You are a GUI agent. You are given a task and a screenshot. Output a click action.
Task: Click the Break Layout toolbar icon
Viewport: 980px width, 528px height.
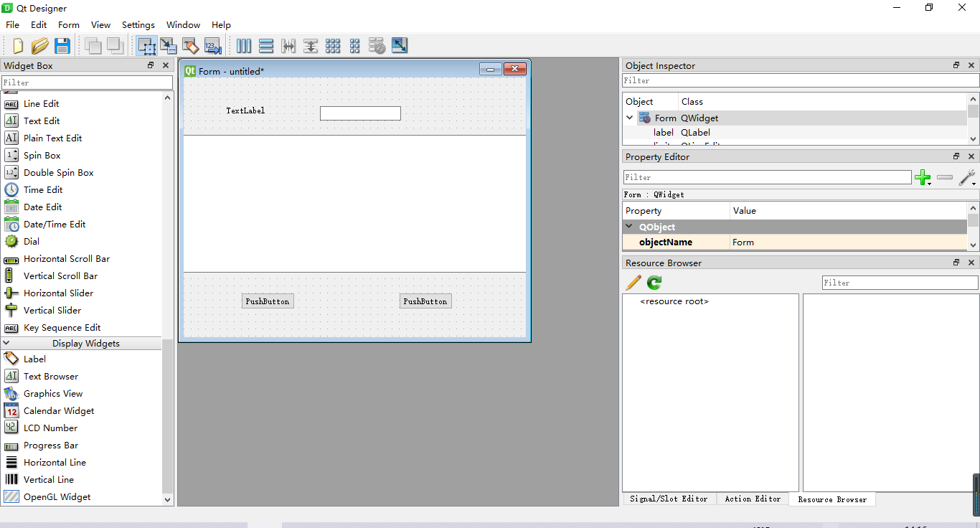point(377,46)
